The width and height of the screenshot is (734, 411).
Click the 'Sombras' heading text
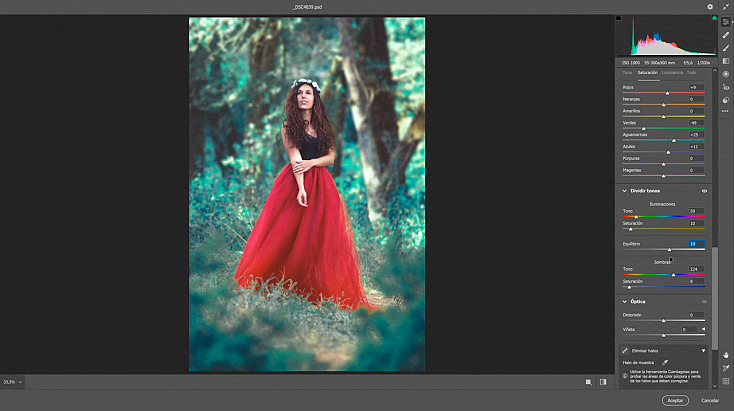click(662, 262)
